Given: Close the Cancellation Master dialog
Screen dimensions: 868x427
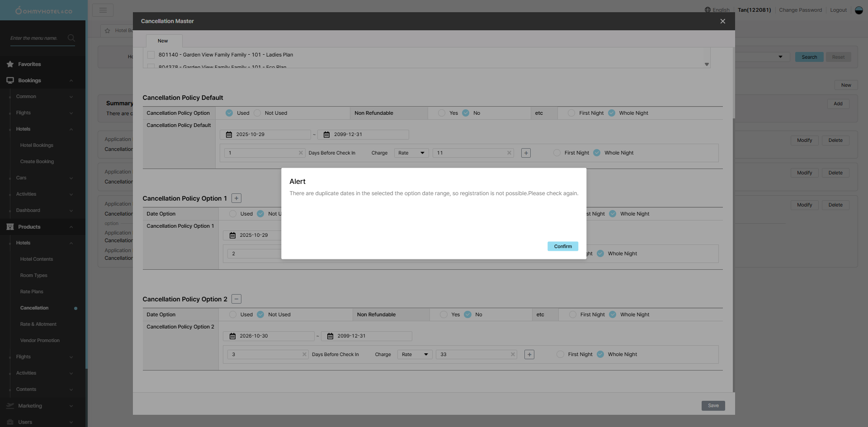Looking at the screenshot, I should tap(723, 21).
